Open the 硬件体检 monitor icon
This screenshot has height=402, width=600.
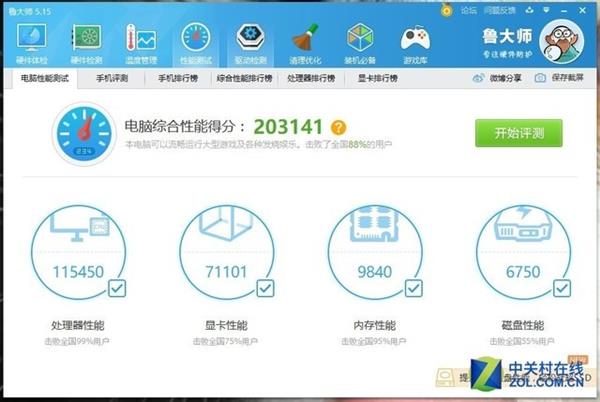click(31, 38)
